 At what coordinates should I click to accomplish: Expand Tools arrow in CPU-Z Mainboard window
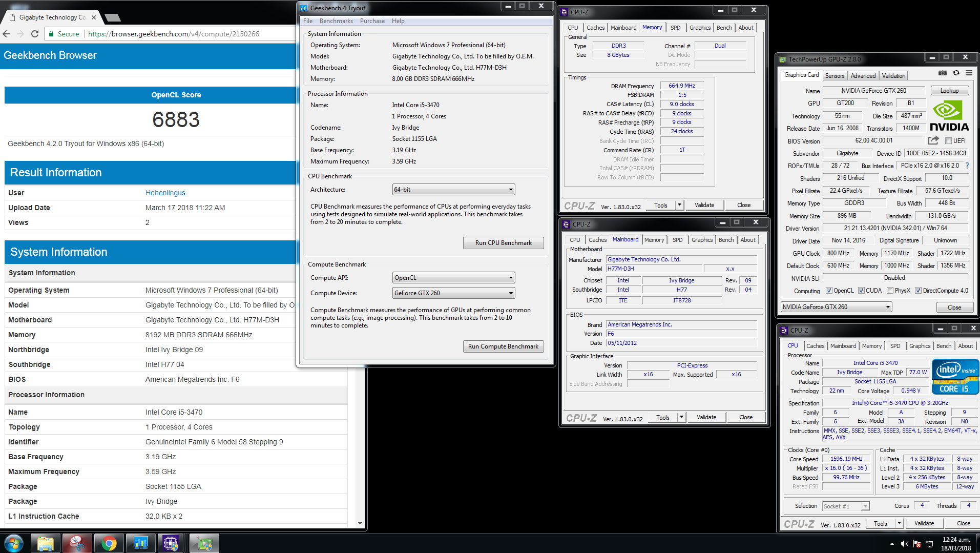[x=681, y=417]
